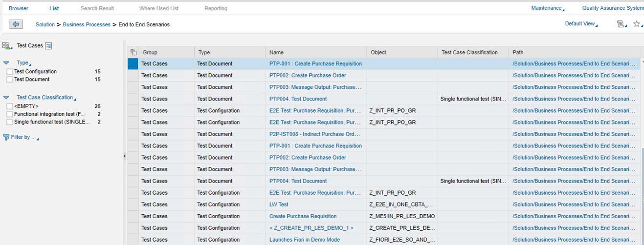Open the document scroll icon menu

(621, 24)
